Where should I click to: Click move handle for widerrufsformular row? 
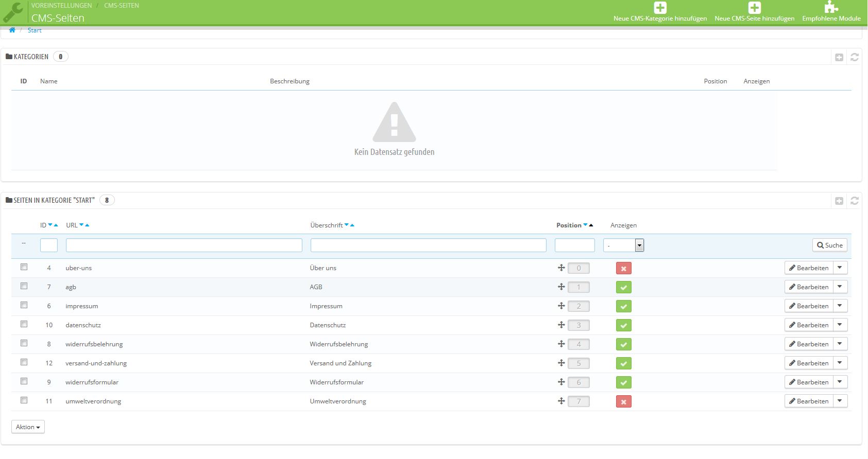pyautogui.click(x=561, y=382)
